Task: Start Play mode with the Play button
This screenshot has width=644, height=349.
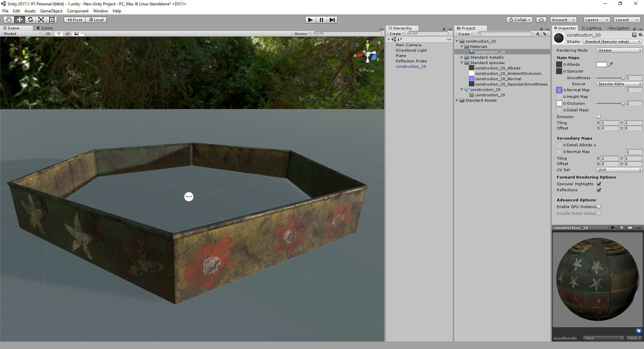Action: click(311, 20)
